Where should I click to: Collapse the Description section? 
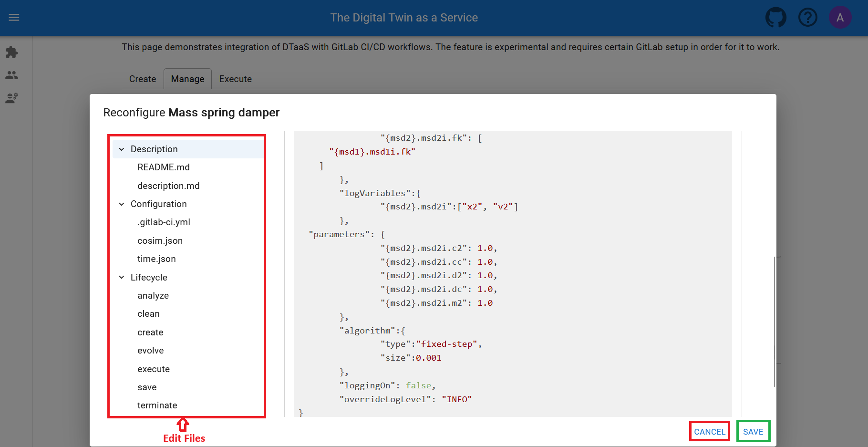tap(122, 149)
